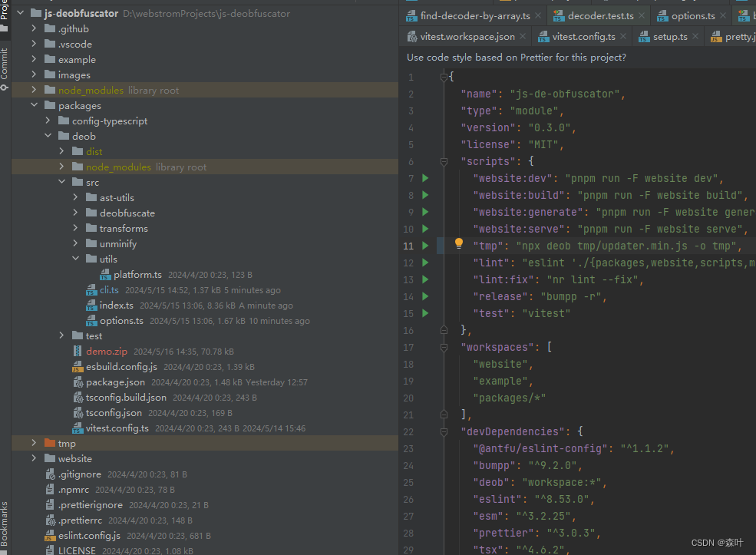Image resolution: width=756 pixels, height=555 pixels.
Task: Run the tmp script gutter arrow
Action: (425, 246)
